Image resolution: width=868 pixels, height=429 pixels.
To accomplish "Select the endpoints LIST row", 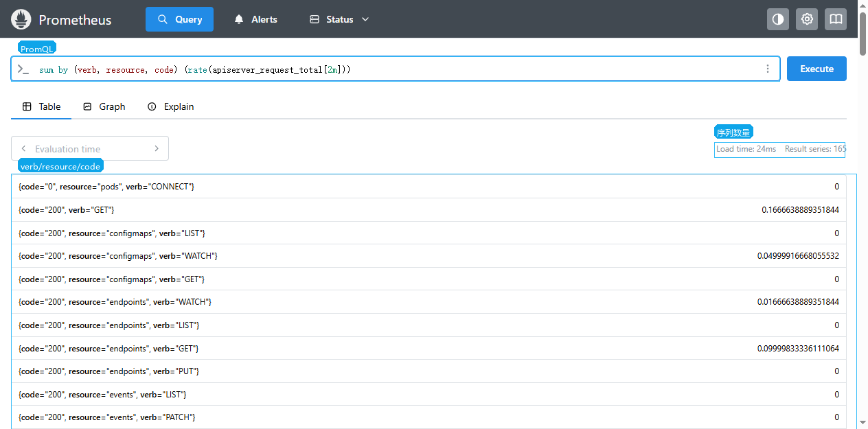I will pos(429,325).
